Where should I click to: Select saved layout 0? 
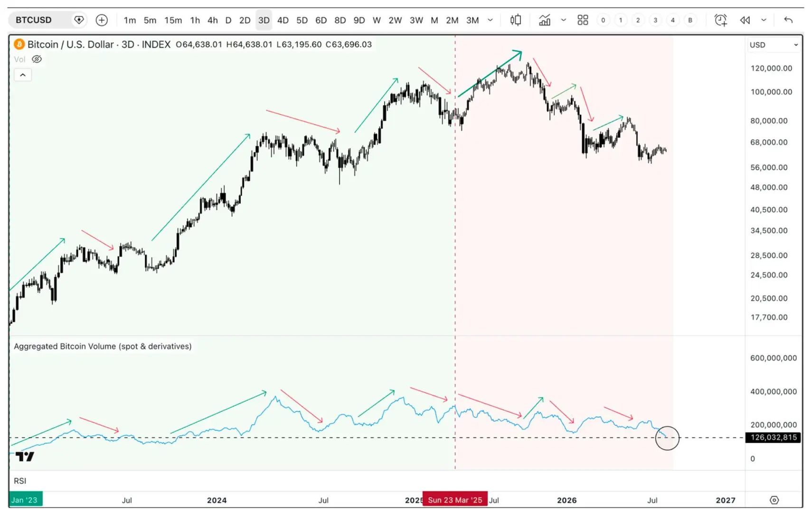click(603, 20)
